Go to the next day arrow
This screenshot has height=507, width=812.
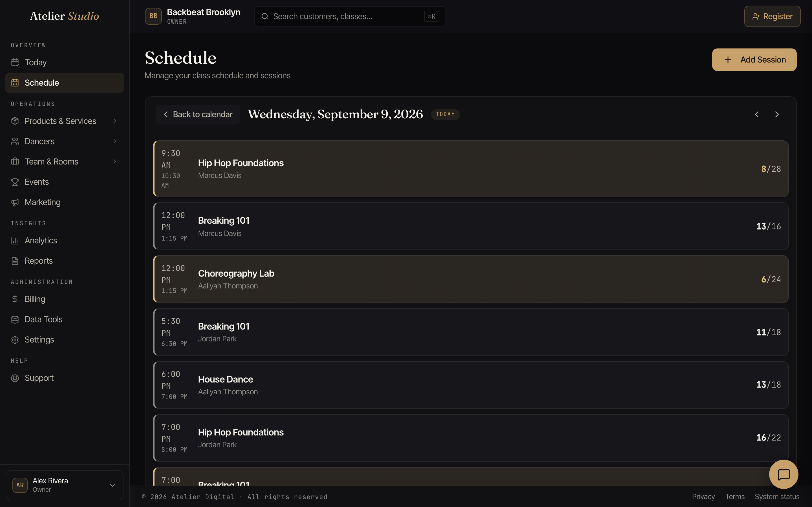point(777,114)
